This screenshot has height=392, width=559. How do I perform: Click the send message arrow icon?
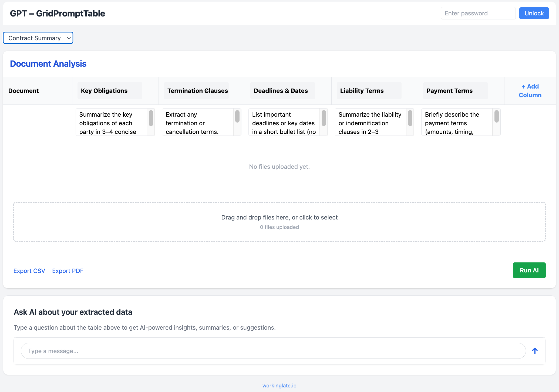click(535, 351)
